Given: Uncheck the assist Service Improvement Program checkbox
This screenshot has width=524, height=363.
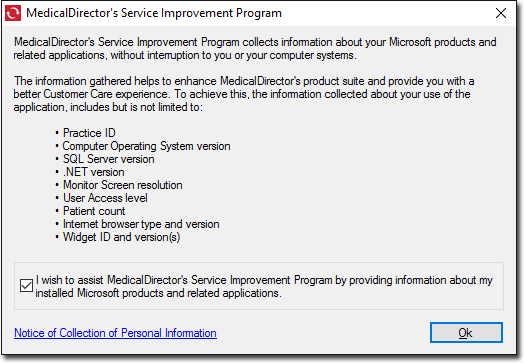Looking at the screenshot, I should tap(26, 286).
